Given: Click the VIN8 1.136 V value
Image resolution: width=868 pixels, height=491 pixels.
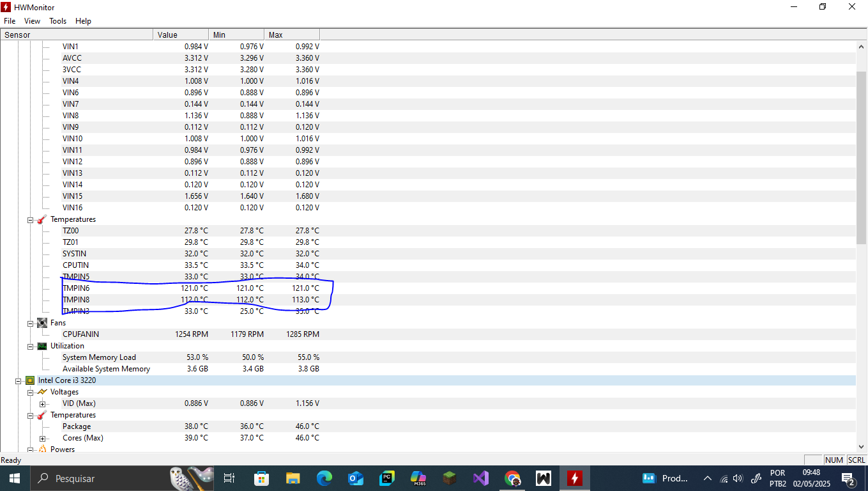Looking at the screenshot, I should [196, 116].
